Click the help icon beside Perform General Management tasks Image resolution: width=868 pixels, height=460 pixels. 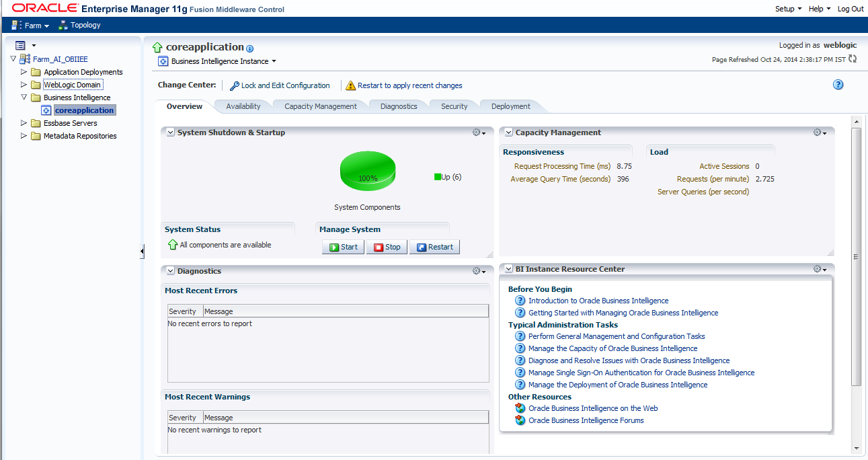(520, 336)
